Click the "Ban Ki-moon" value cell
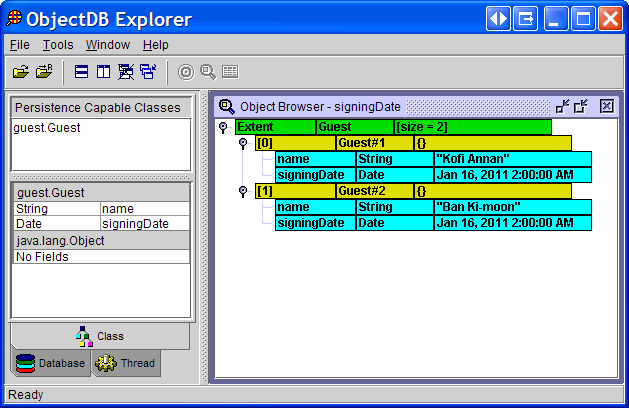Screen dimensions: 629x408 coord(513,207)
